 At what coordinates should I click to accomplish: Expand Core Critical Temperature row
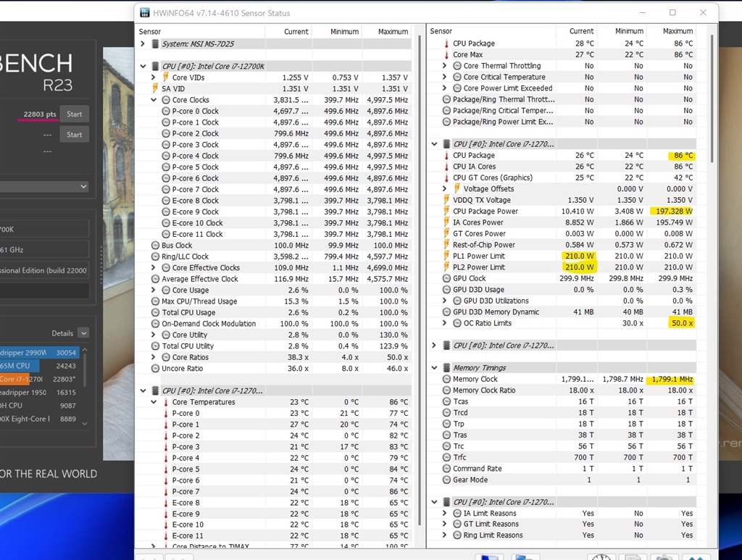444,77
